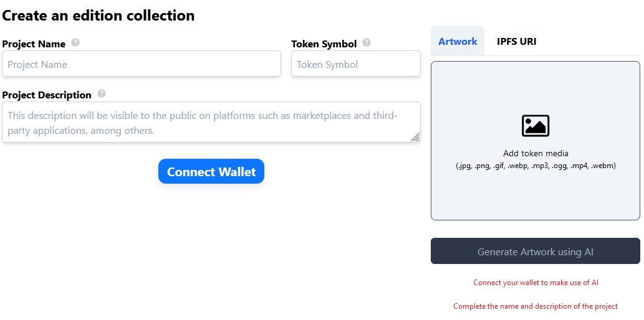
Task: Open the IPFS URI tab
Action: (516, 42)
